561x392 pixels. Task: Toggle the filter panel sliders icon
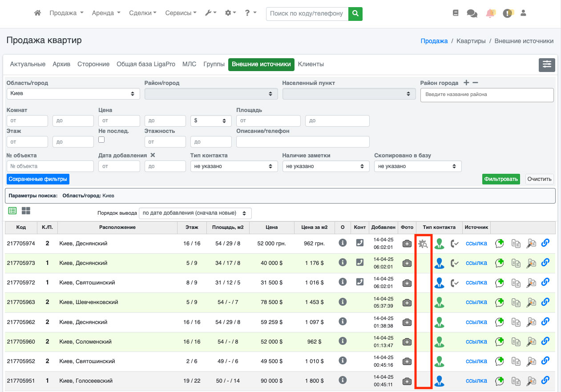[547, 64]
